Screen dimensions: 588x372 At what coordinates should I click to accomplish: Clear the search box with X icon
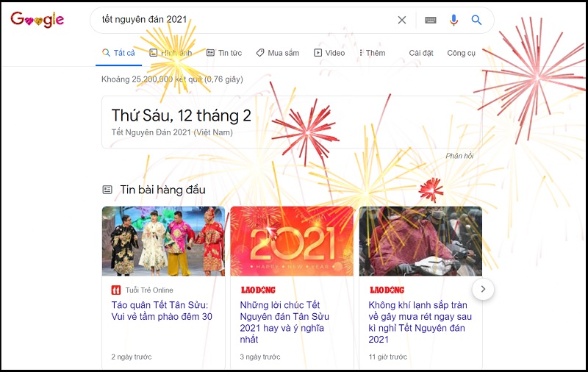point(401,20)
